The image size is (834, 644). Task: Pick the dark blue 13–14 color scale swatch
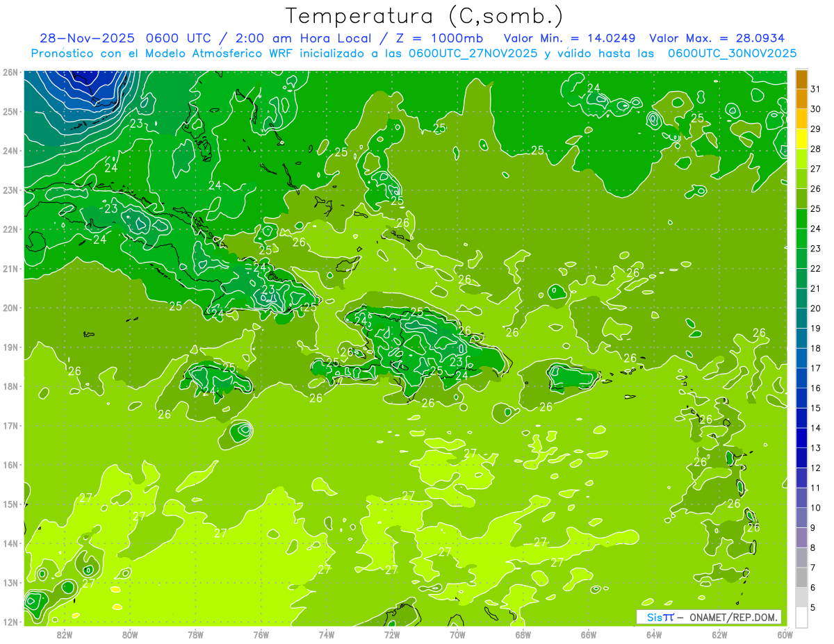tap(801, 438)
